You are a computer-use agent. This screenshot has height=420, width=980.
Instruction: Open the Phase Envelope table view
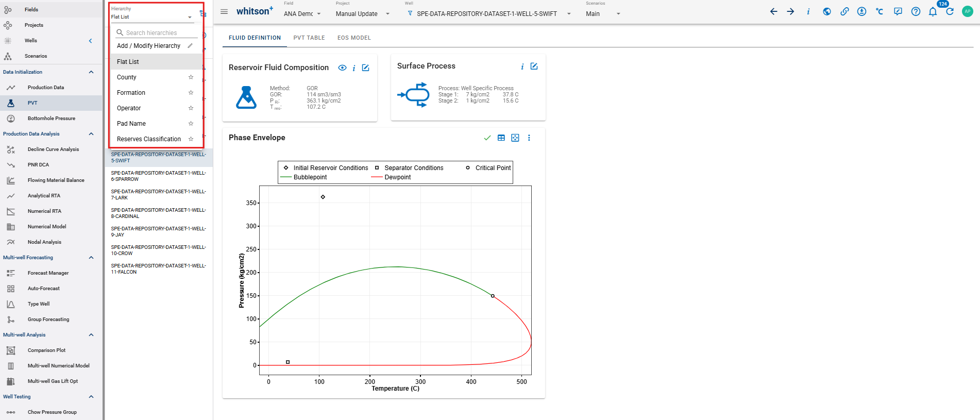point(501,138)
